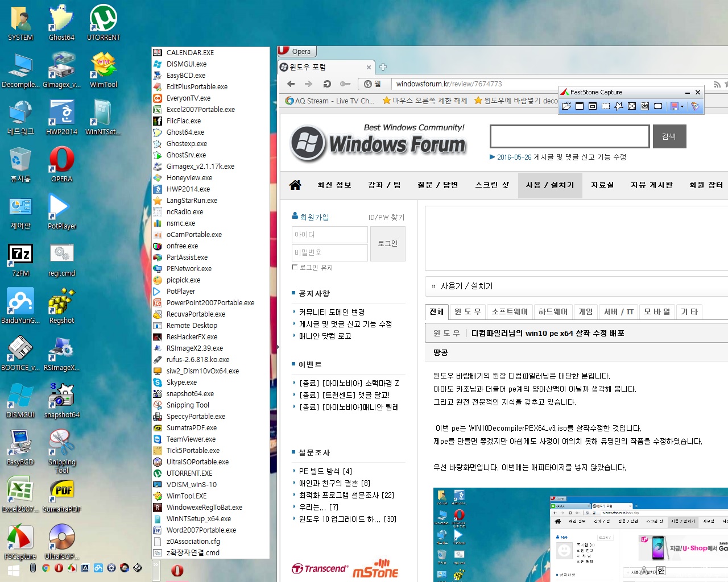This screenshot has height=582, width=728.
Task: Select Remote Desktop in the program list
Action: [x=192, y=325]
